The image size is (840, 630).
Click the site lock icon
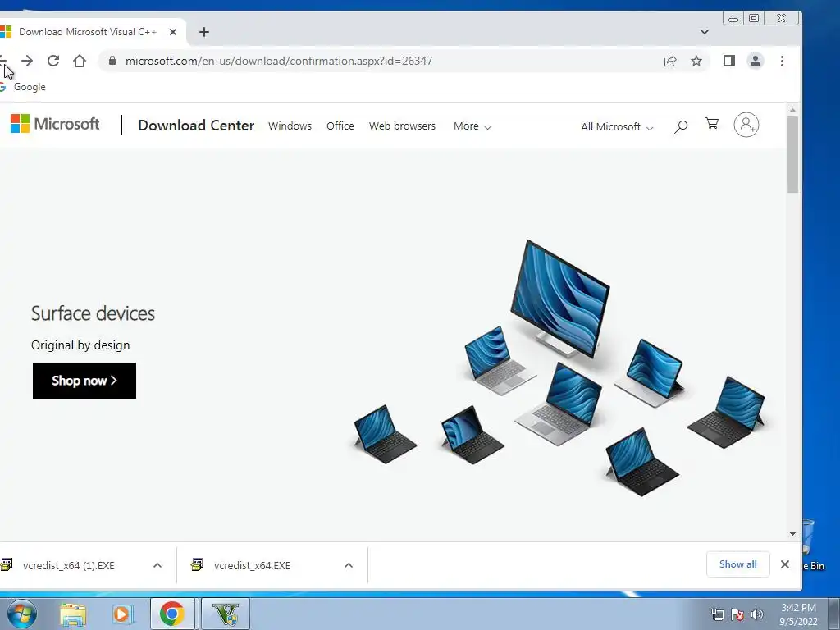click(x=112, y=61)
